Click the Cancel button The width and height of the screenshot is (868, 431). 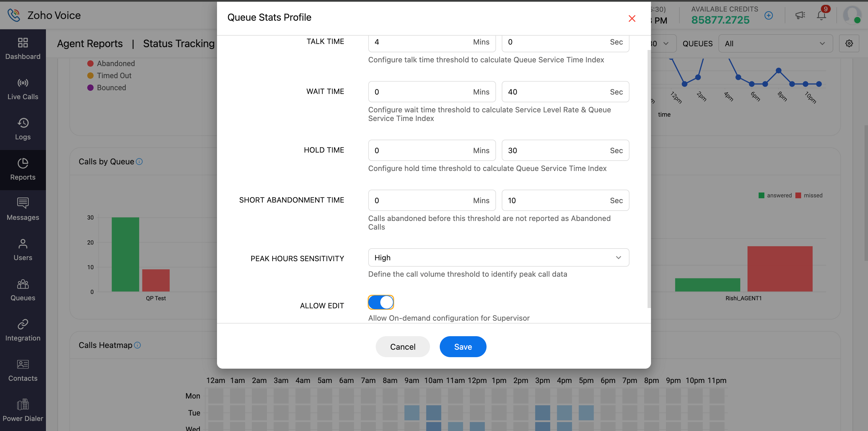(402, 347)
